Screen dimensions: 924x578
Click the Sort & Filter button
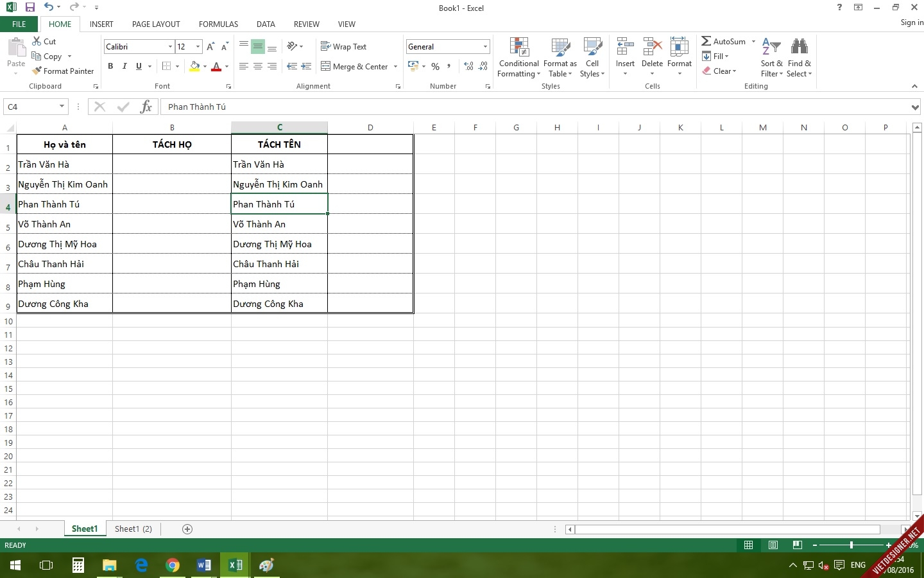point(771,58)
